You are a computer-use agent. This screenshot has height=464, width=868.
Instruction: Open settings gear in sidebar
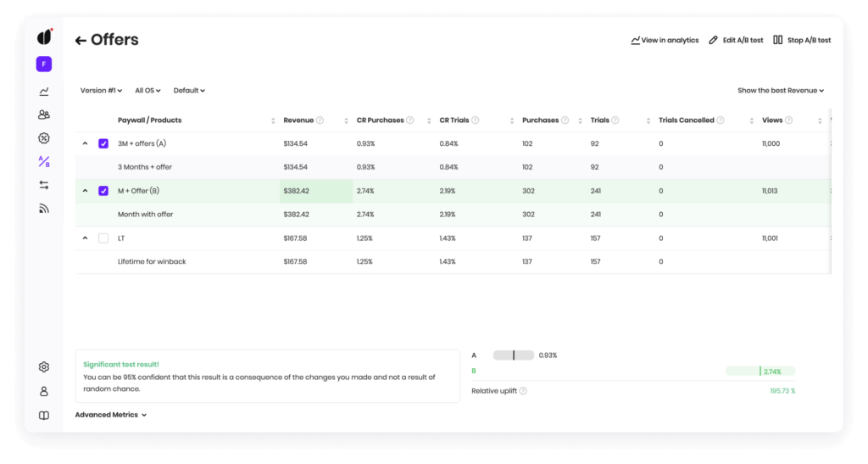(x=44, y=367)
